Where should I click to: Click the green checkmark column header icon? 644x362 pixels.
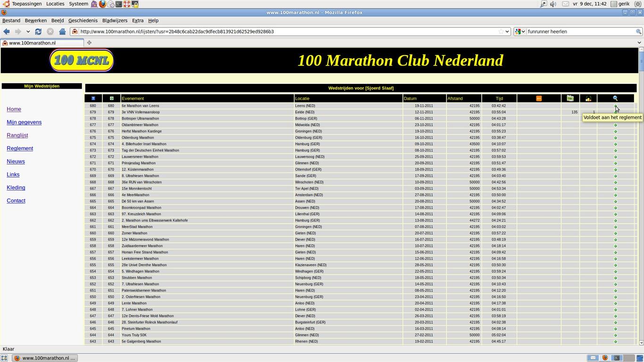(111, 99)
